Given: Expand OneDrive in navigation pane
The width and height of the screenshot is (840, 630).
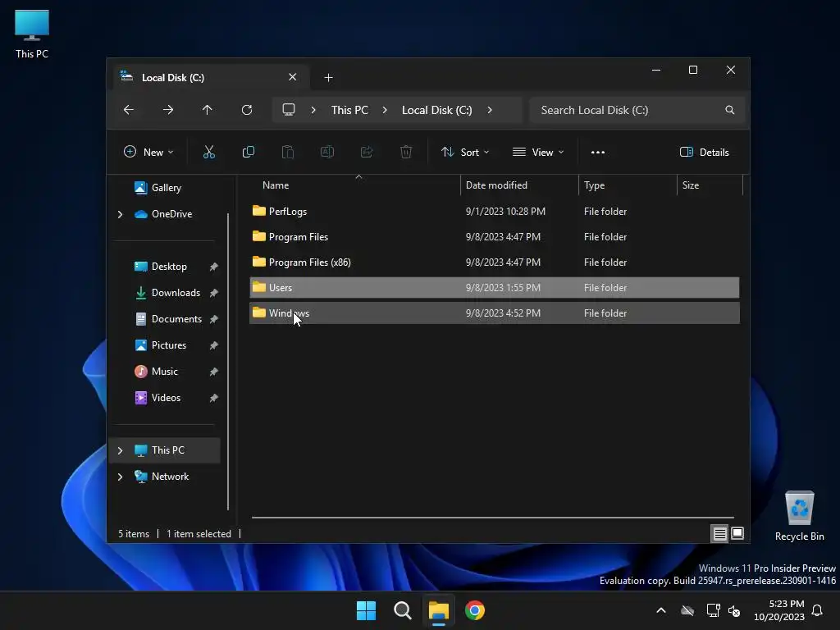Looking at the screenshot, I should pos(120,214).
